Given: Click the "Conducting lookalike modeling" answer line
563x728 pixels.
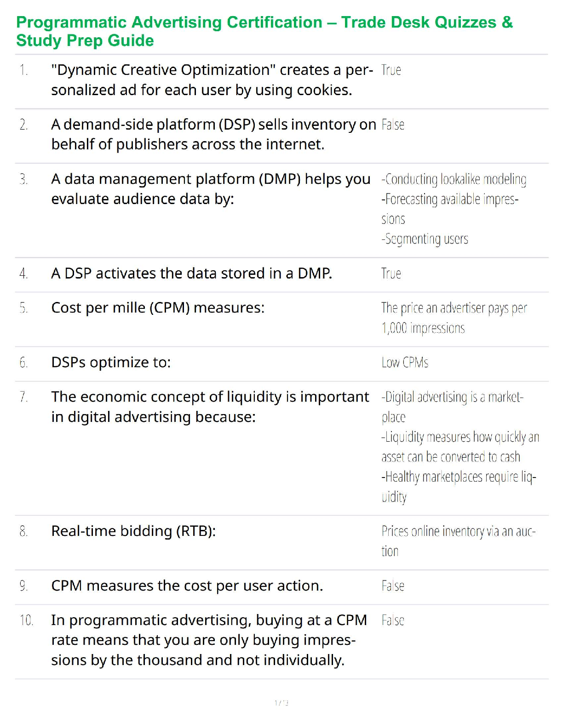Looking at the screenshot, I should coord(454,179).
